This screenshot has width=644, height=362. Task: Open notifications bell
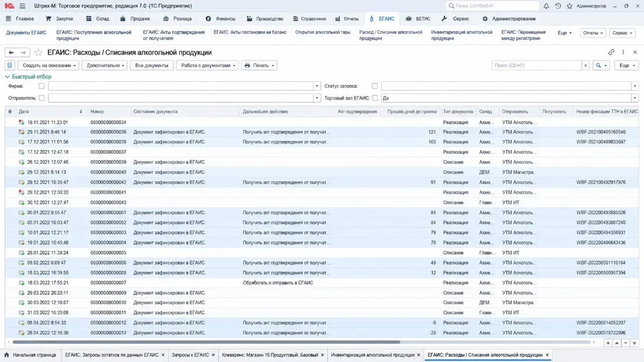pos(546,6)
